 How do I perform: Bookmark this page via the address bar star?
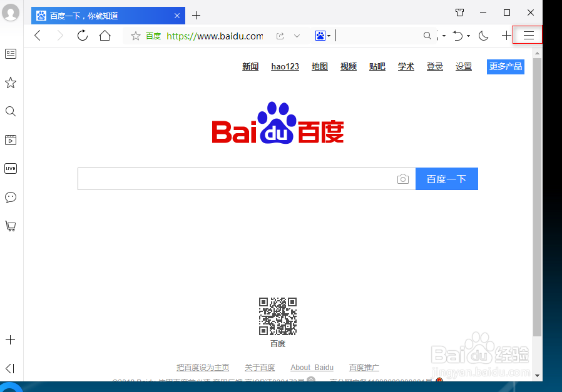point(135,36)
